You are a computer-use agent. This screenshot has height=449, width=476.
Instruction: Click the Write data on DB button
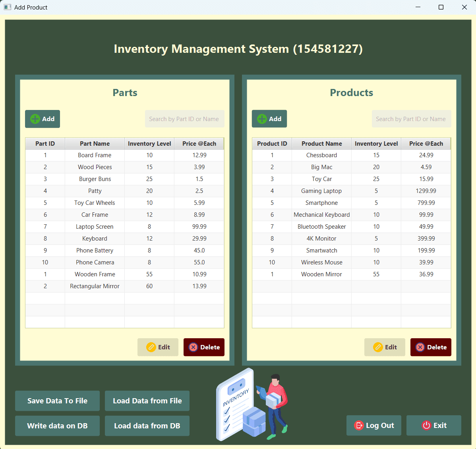[x=57, y=426]
